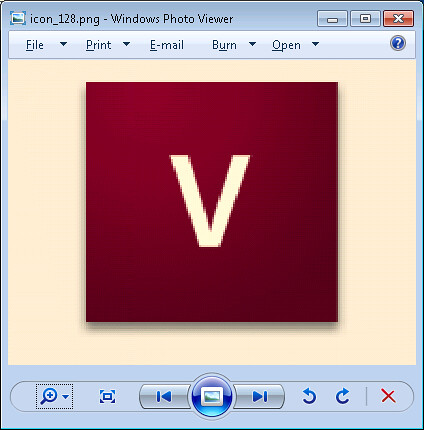Screen dimensions: 424x430
Task: Rotate the image clockwise
Action: tap(342, 396)
